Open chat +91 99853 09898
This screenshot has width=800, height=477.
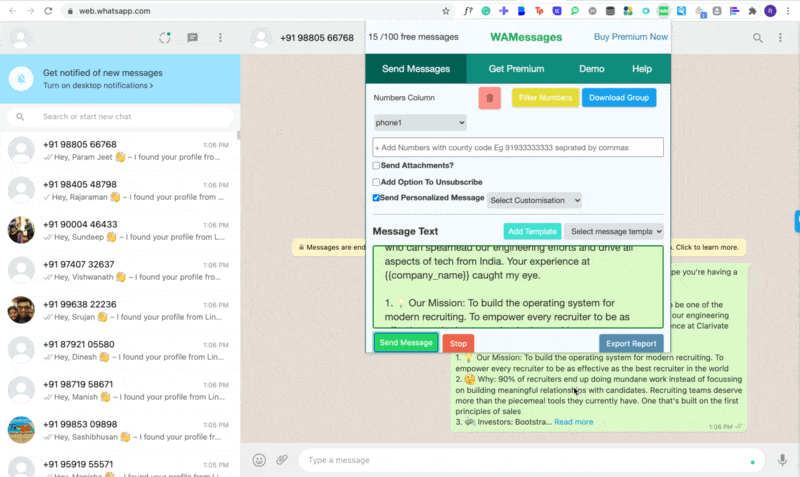[120, 430]
